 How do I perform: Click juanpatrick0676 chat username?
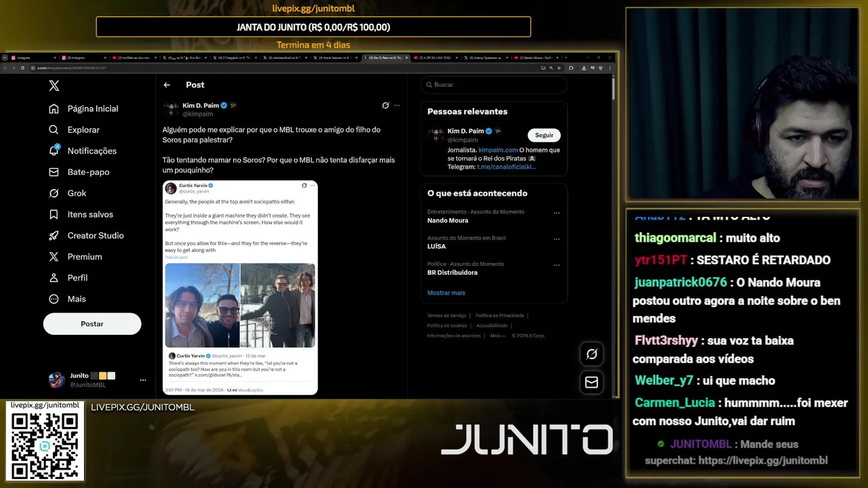[681, 282]
